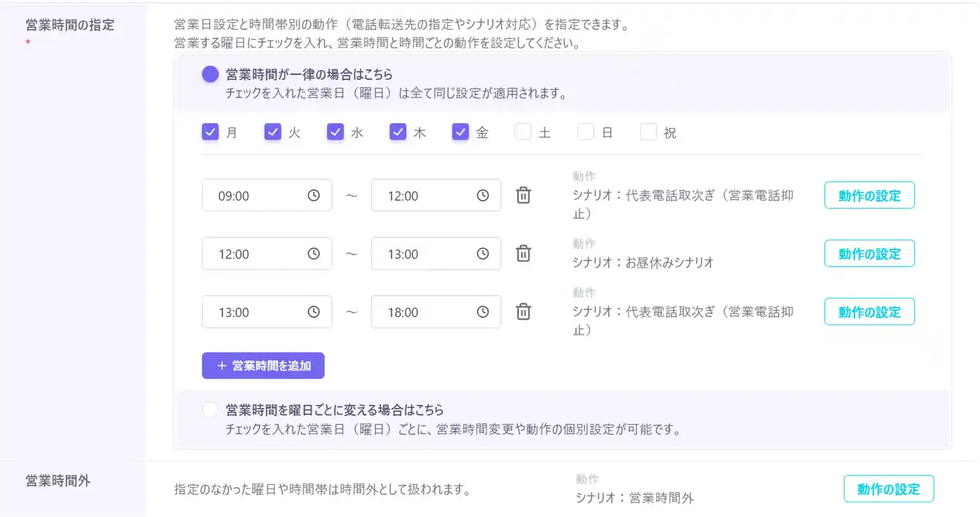The image size is (980, 517).
Task: Delete the 09:00 to 12:00 time row
Action: 523,195
